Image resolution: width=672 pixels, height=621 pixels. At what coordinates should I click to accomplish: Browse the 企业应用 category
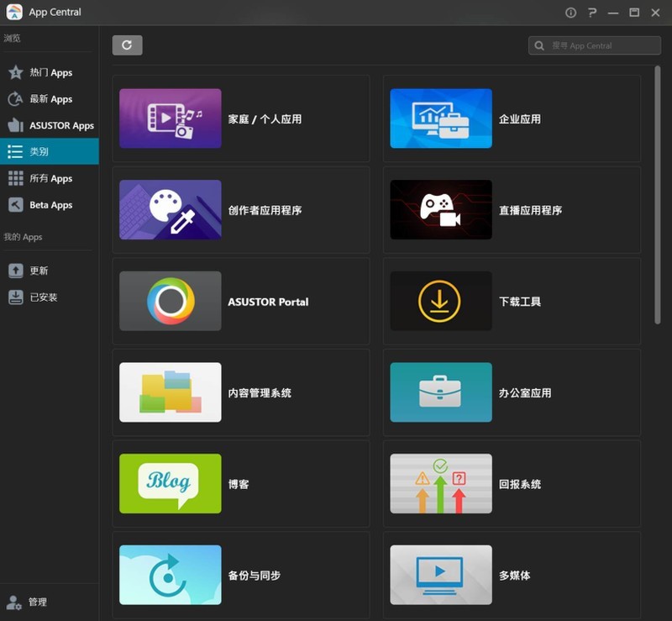point(512,118)
